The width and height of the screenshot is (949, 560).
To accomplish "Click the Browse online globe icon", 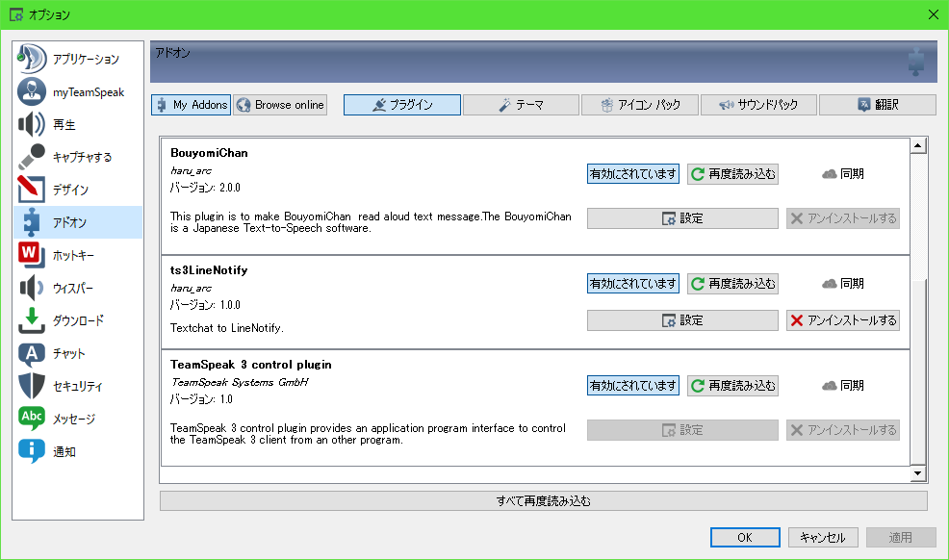I will coord(244,105).
